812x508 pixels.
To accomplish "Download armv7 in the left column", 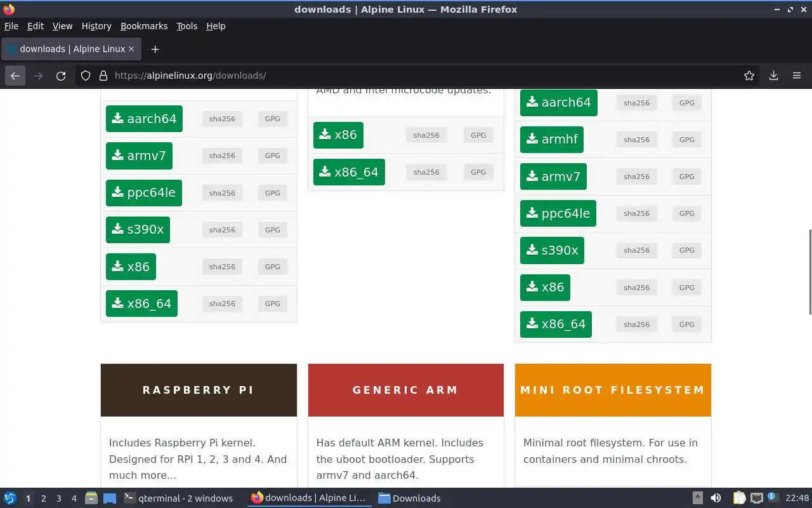I will pos(139,156).
